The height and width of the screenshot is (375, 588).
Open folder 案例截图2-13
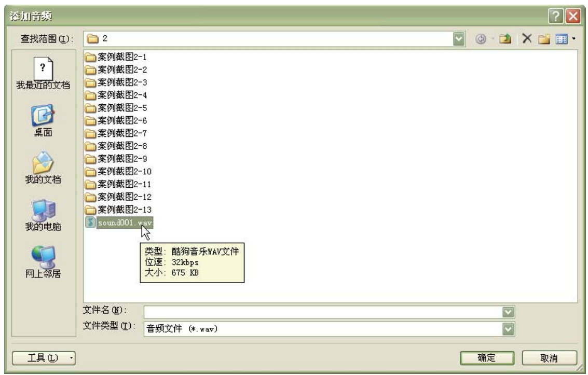click(118, 210)
